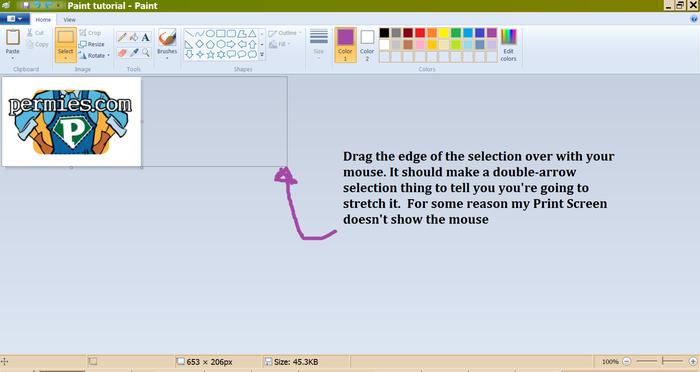700x372 pixels.
Task: Select the Rectangle shape
Action: [221, 33]
